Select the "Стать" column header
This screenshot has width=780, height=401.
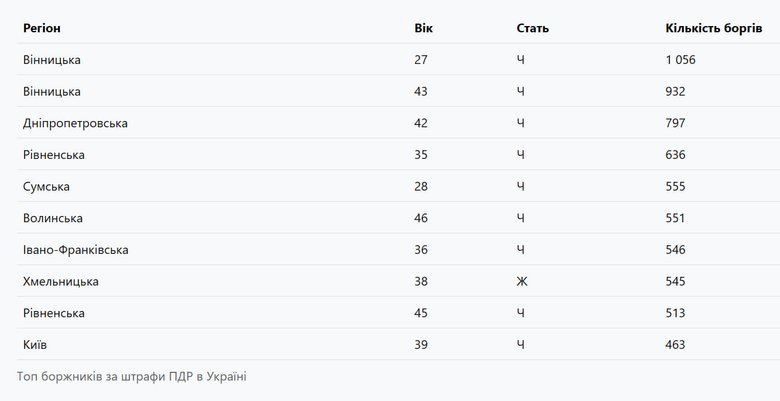click(x=532, y=28)
